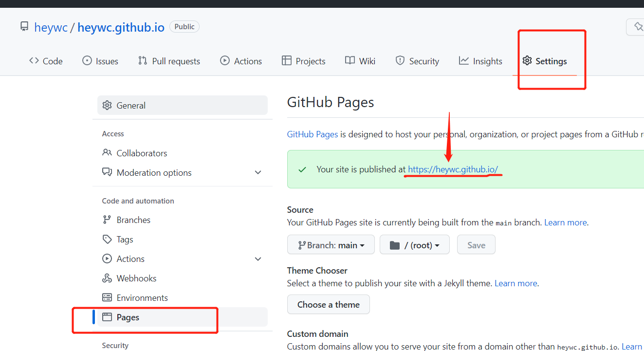
Task: Open heywc.github.io repository link
Action: [121, 27]
